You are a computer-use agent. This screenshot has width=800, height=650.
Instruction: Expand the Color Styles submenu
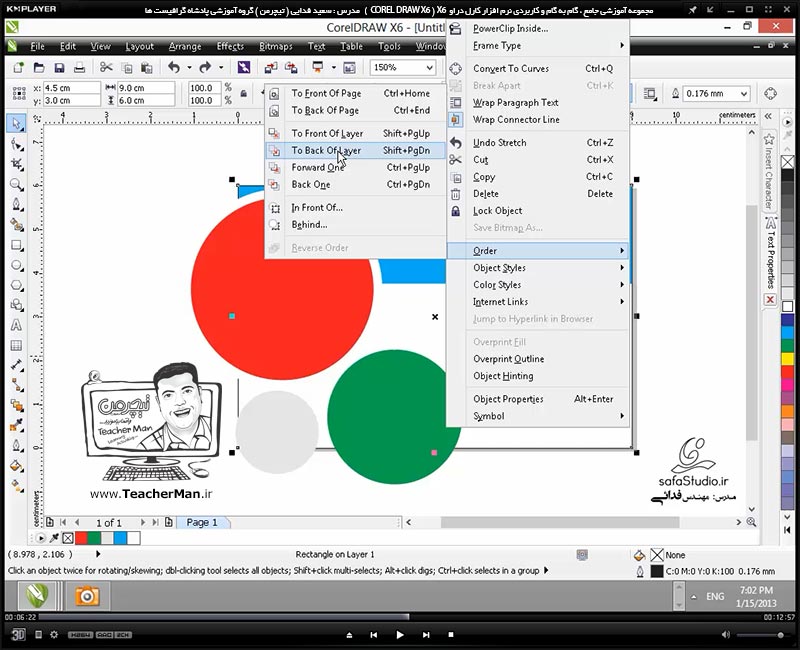[x=622, y=284]
